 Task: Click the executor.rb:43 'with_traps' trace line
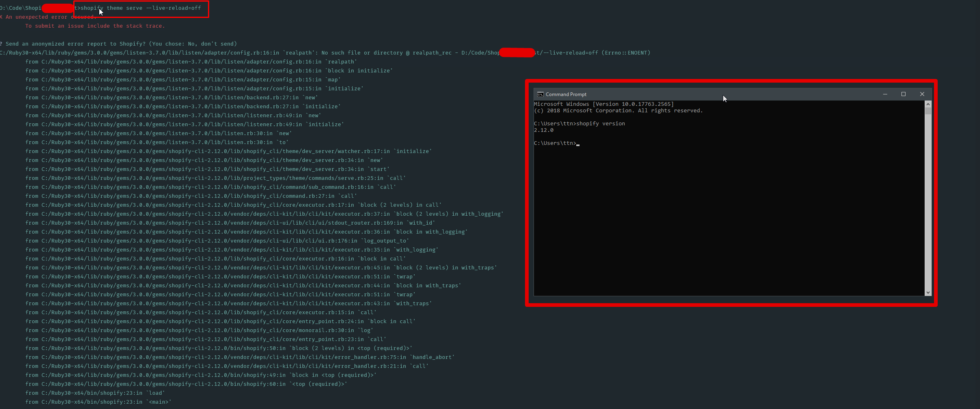229,304
